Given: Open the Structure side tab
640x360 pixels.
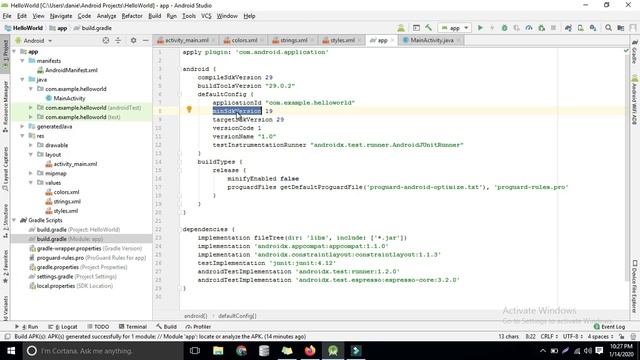Looking at the screenshot, I should coord(5,221).
